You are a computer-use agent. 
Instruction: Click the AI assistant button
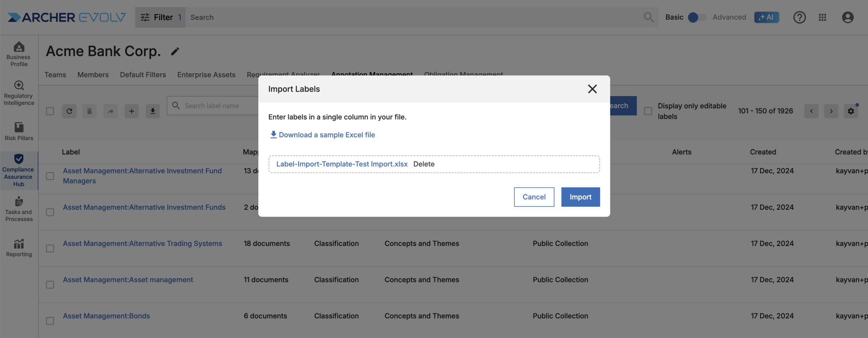pyautogui.click(x=766, y=17)
